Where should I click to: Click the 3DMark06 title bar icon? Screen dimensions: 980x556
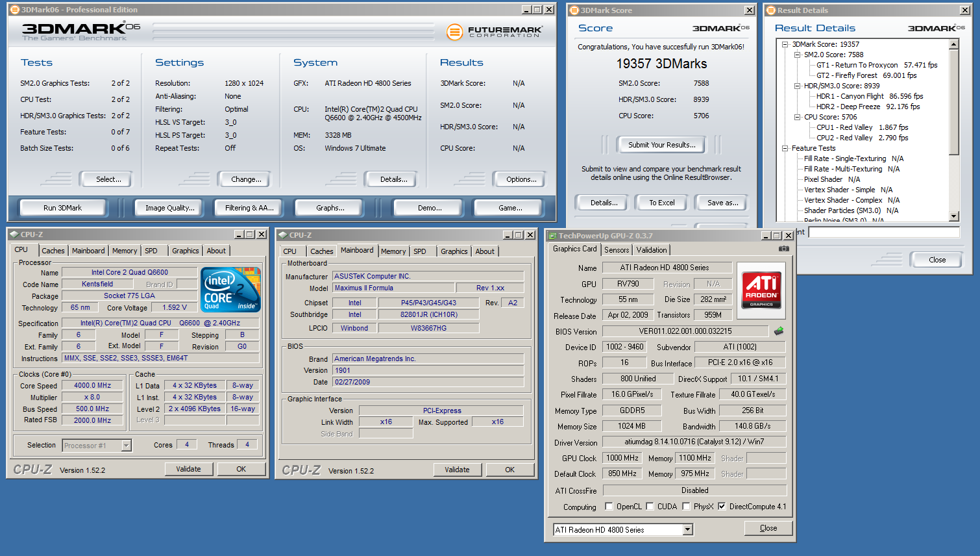pos(14,10)
